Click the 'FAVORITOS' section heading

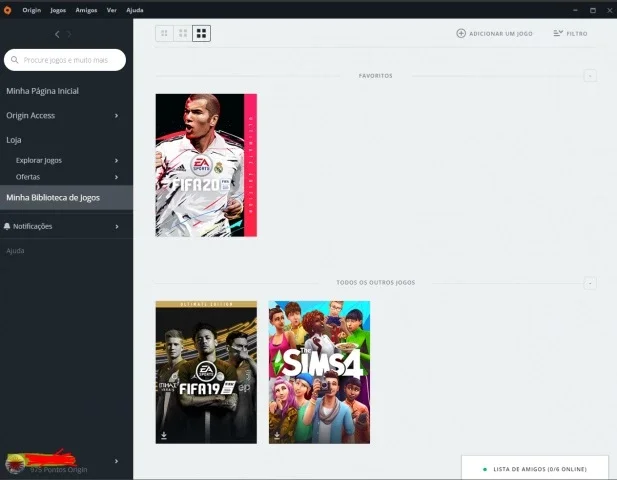(375, 76)
